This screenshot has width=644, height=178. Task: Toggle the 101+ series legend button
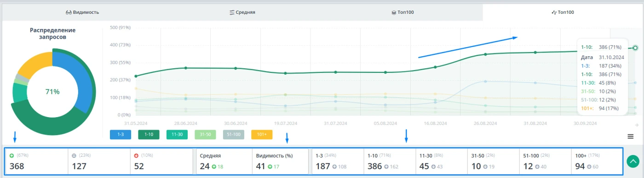(262, 135)
